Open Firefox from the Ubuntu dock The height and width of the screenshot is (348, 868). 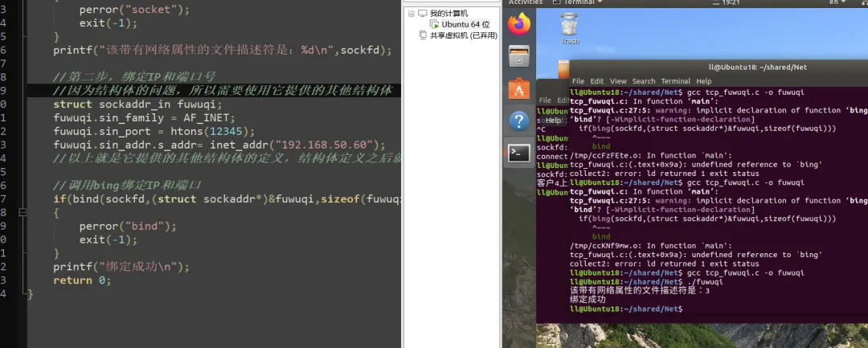pos(519,24)
